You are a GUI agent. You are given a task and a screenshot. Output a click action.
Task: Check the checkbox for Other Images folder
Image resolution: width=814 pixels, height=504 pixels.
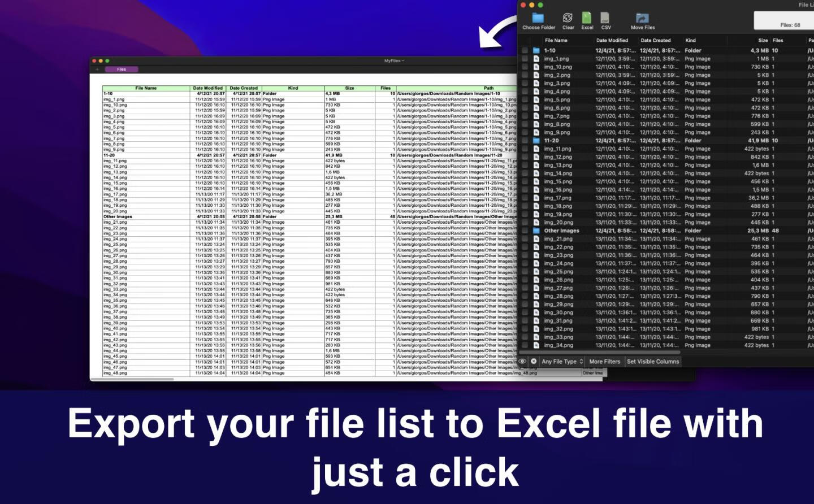[x=525, y=231]
